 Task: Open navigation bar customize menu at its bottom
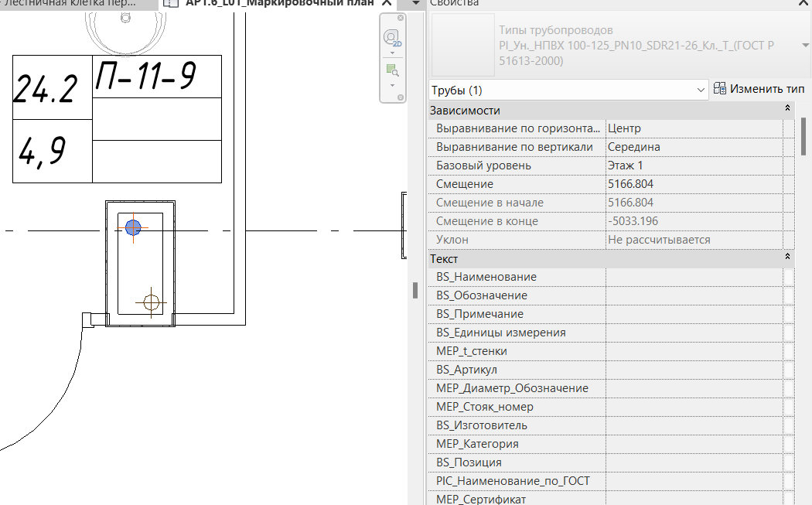pyautogui.click(x=401, y=97)
